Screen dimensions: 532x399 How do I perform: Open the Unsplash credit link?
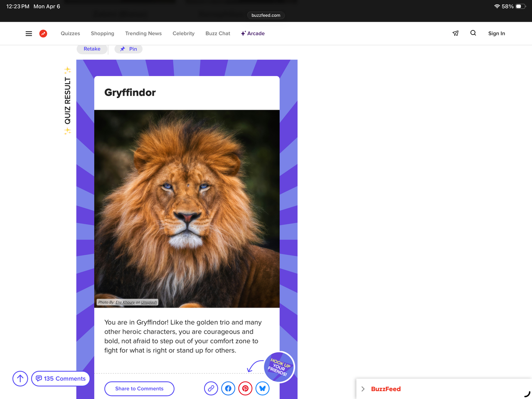coord(149,302)
